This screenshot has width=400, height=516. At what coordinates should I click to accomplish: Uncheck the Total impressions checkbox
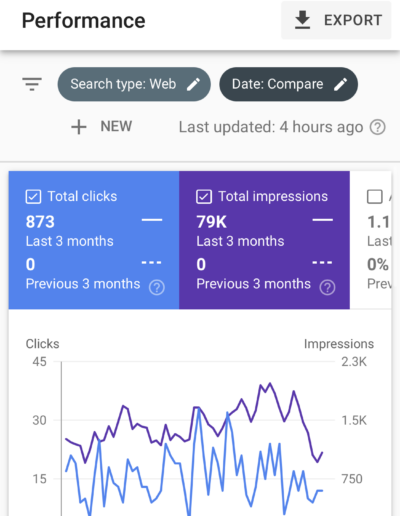click(204, 197)
